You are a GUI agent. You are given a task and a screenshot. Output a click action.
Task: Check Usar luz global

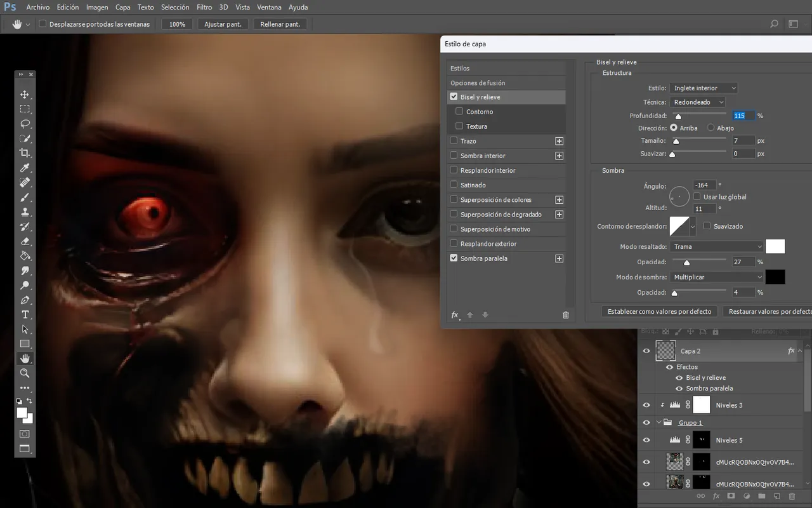697,197
